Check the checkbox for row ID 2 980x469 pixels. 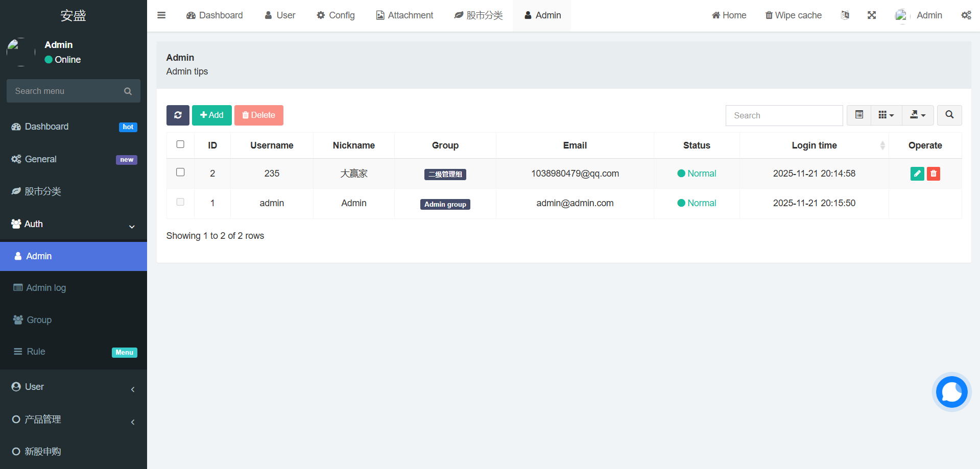click(x=180, y=172)
